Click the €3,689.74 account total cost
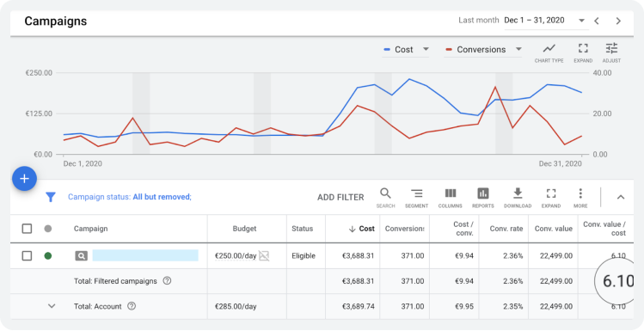Viewport: 644px width, 331px height. point(359,306)
